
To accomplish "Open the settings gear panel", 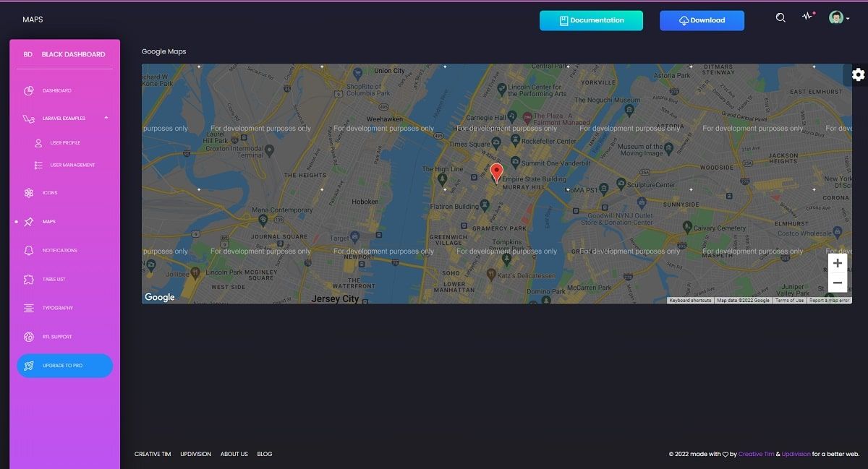I will click(858, 74).
